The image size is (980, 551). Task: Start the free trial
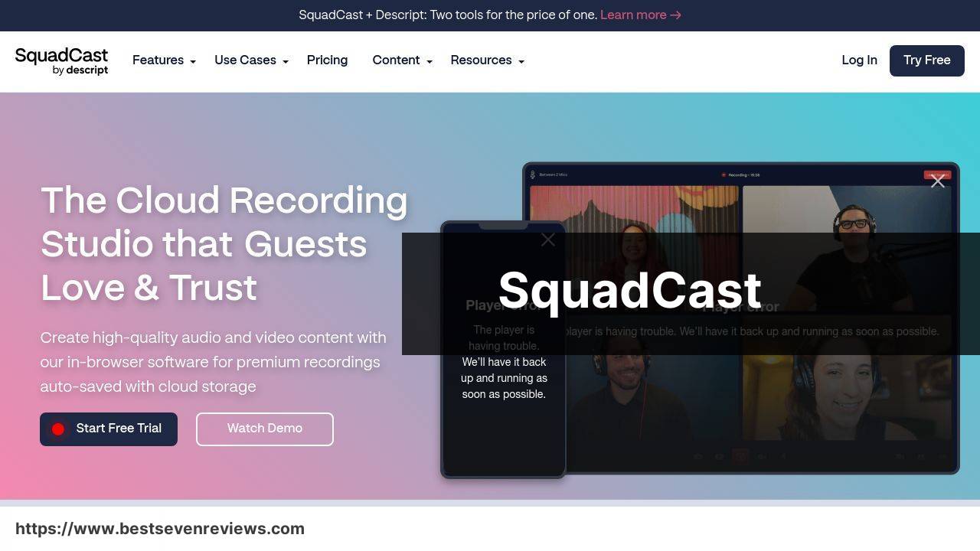point(109,429)
